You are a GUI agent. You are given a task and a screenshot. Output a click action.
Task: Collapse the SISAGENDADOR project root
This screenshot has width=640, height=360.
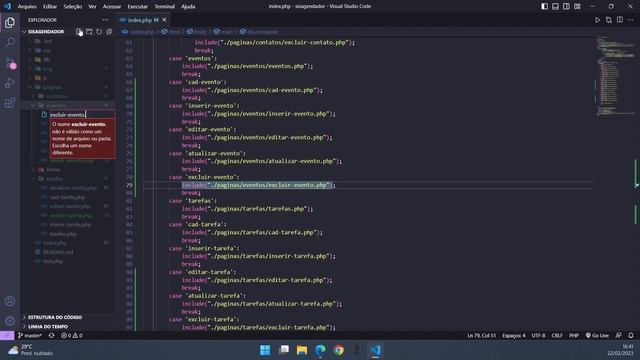click(x=46, y=31)
